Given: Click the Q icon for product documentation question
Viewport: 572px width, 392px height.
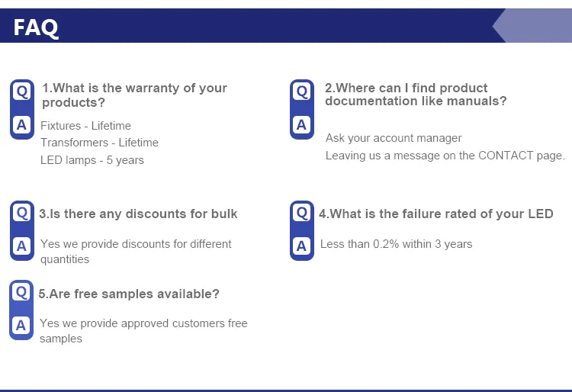Looking at the screenshot, I should tap(302, 92).
